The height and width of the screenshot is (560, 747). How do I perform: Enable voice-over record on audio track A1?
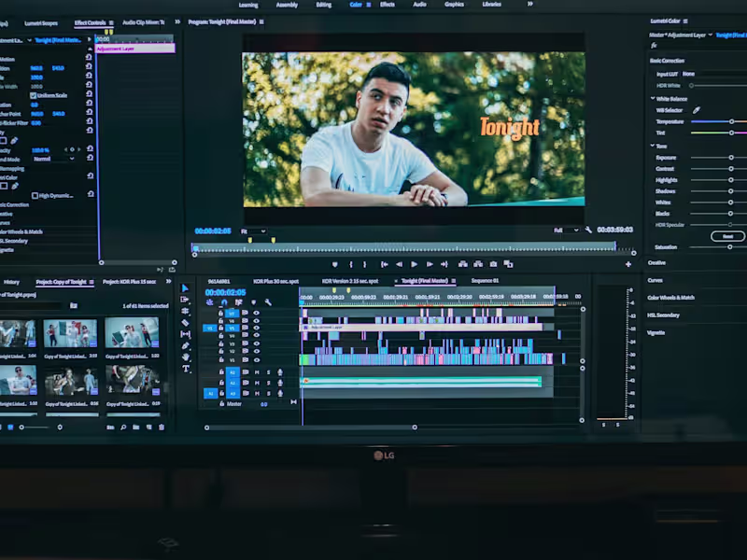tap(279, 371)
